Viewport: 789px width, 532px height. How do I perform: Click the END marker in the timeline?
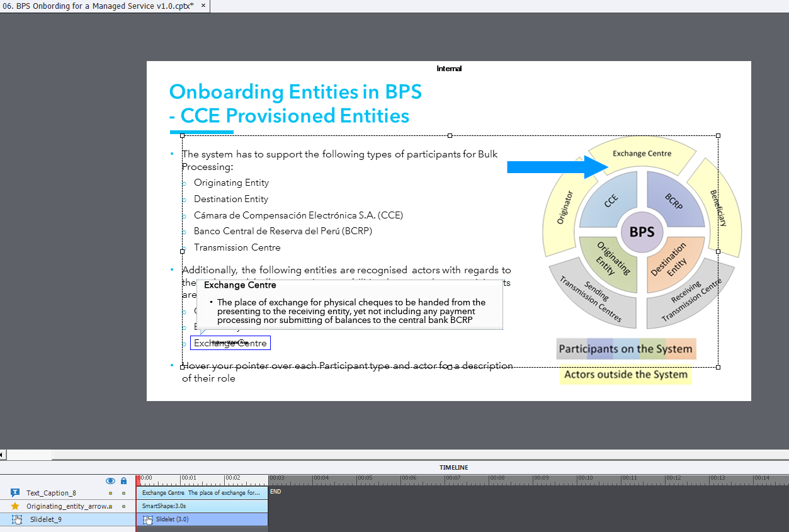coord(275,492)
